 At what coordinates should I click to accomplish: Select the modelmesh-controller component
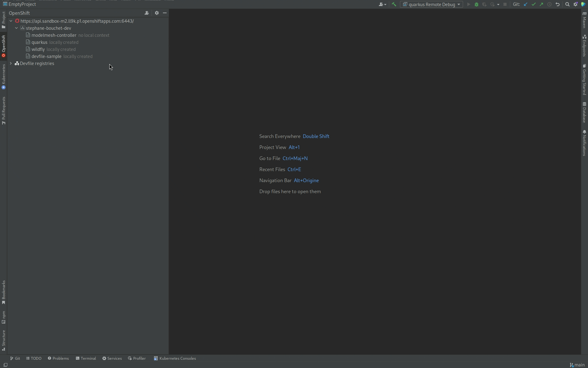coord(54,35)
